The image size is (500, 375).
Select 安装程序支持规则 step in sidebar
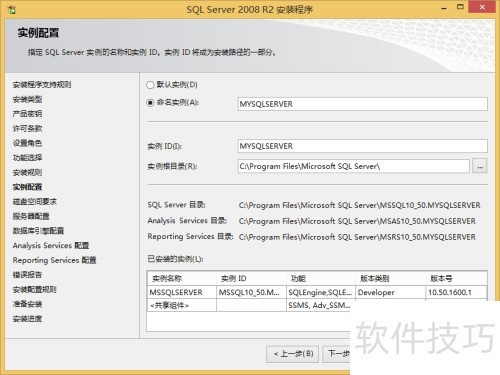click(x=42, y=85)
